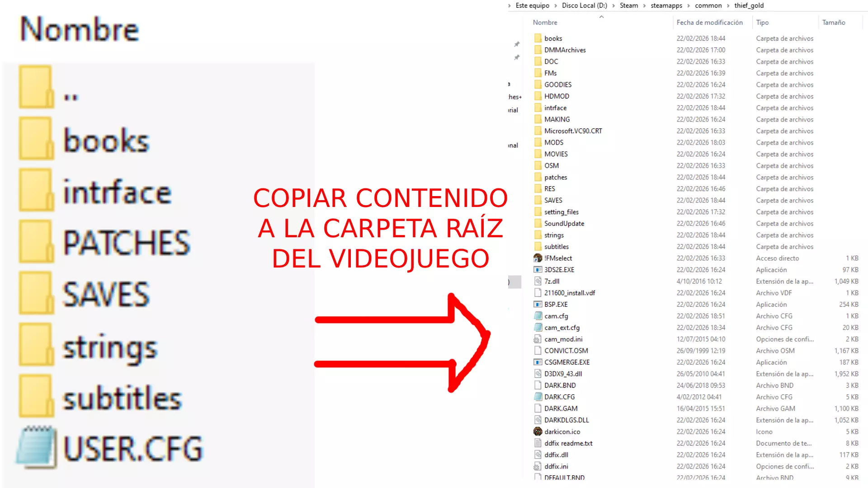Click the 3DS2E.EXE application icon
Image resolution: width=868 pixels, height=488 pixels.
(x=538, y=270)
